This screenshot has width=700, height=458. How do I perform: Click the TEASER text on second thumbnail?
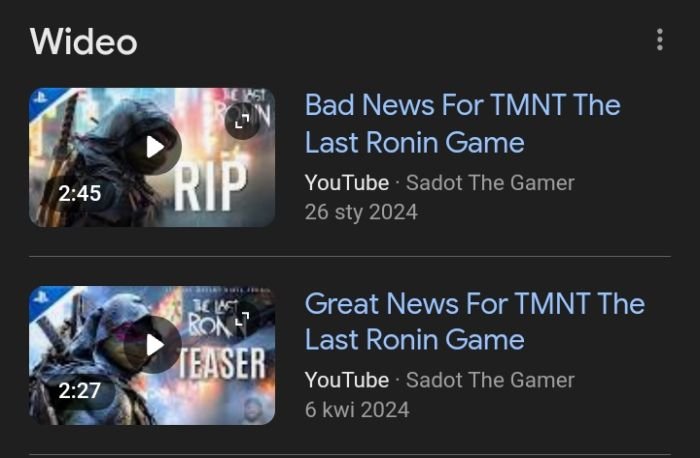222,363
